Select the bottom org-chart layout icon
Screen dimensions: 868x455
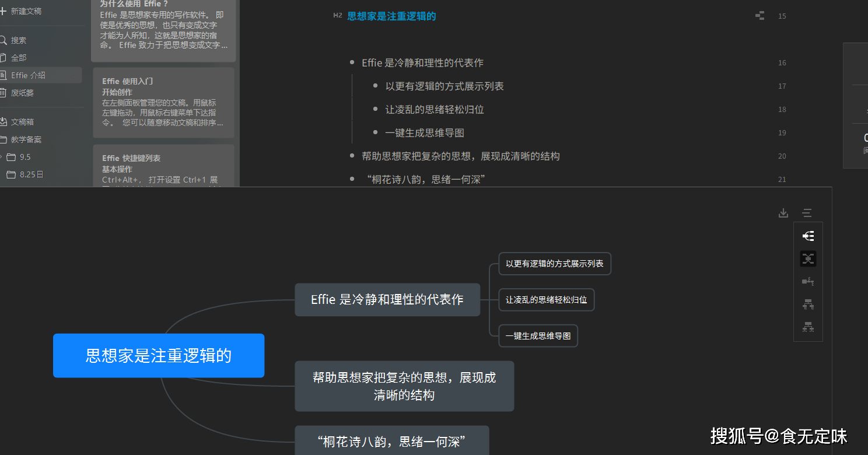808,328
